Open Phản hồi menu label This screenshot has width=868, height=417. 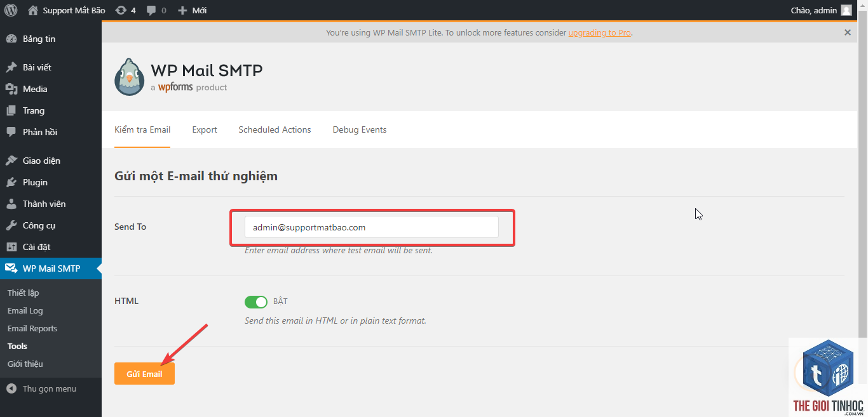[x=40, y=132]
